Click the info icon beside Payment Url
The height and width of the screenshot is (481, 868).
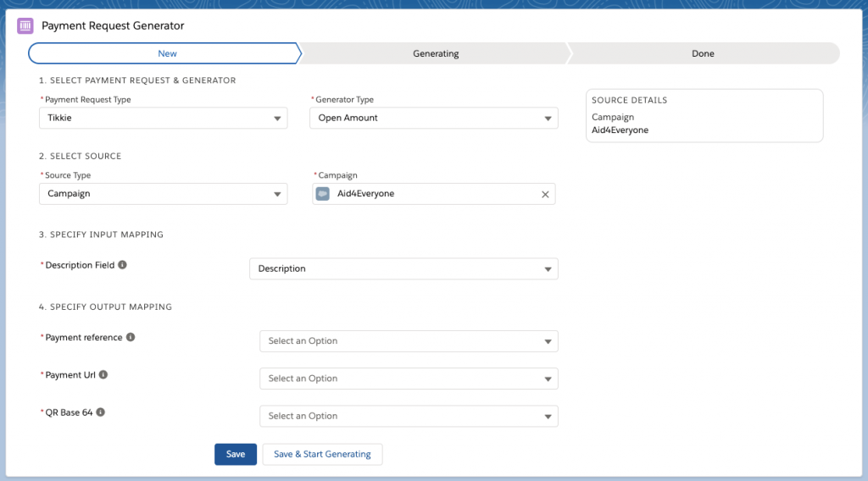coord(103,374)
